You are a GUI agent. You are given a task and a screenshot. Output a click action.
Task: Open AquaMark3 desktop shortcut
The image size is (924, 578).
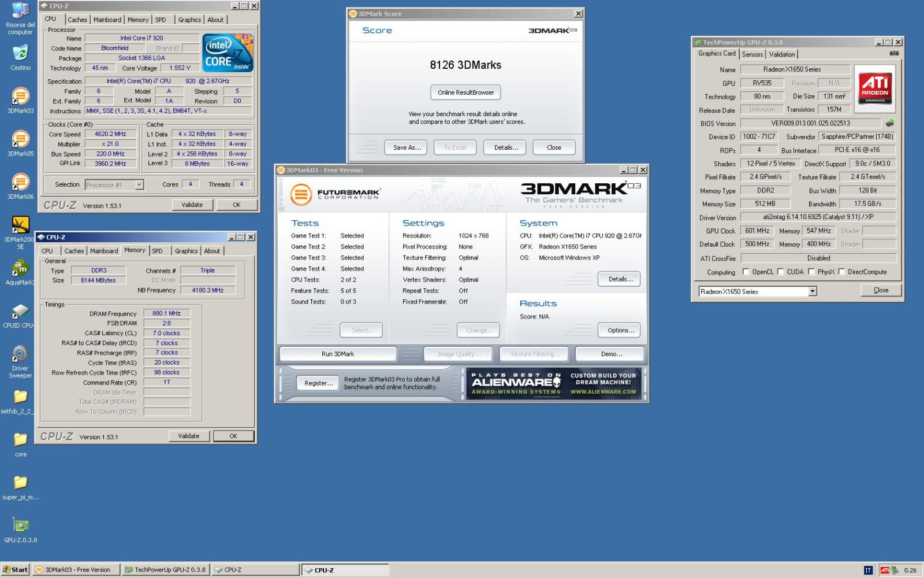click(20, 273)
